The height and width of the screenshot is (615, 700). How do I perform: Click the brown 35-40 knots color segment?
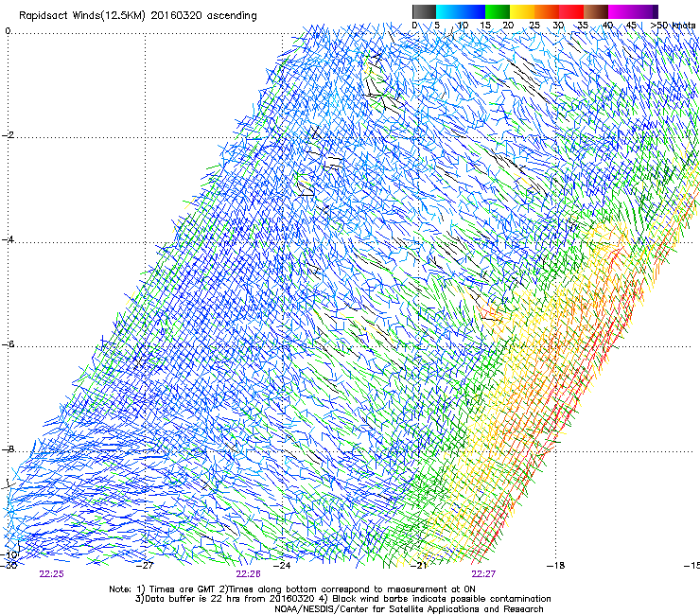(x=596, y=11)
